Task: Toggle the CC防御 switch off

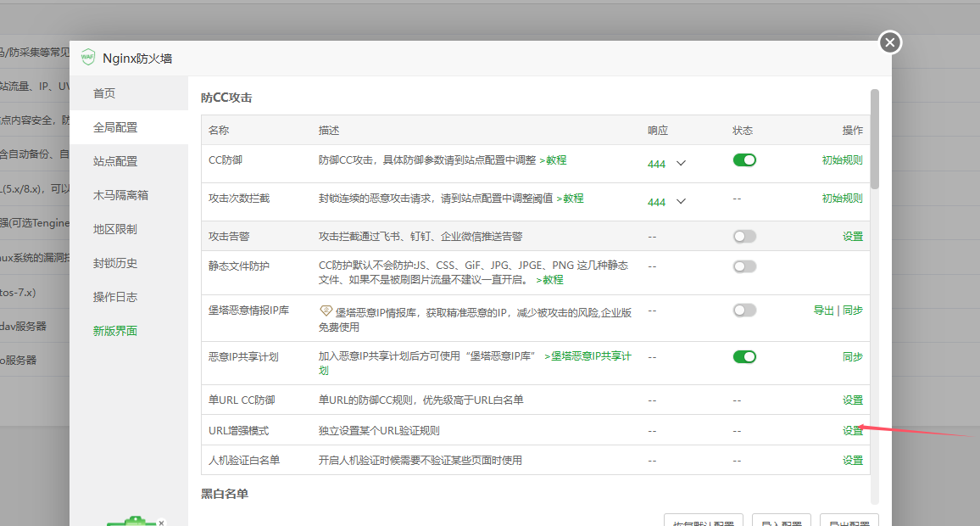Action: pyautogui.click(x=744, y=160)
